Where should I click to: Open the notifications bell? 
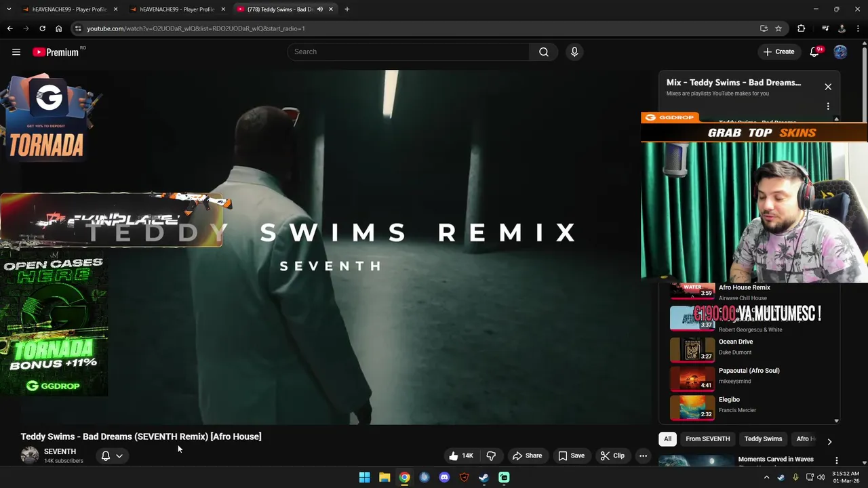(815, 52)
